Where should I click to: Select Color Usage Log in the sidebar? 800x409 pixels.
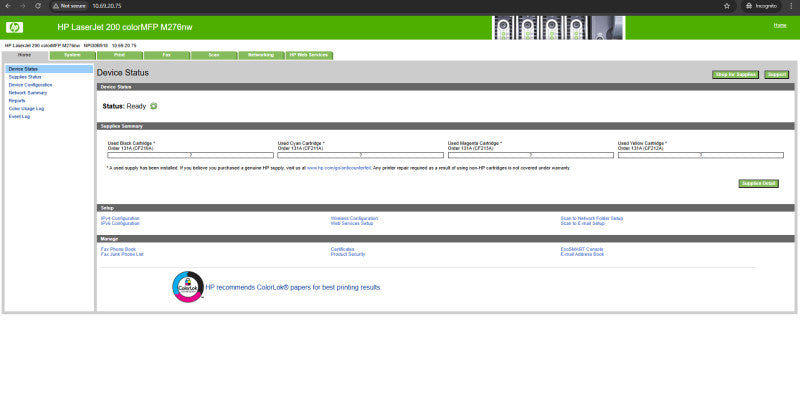coord(26,109)
